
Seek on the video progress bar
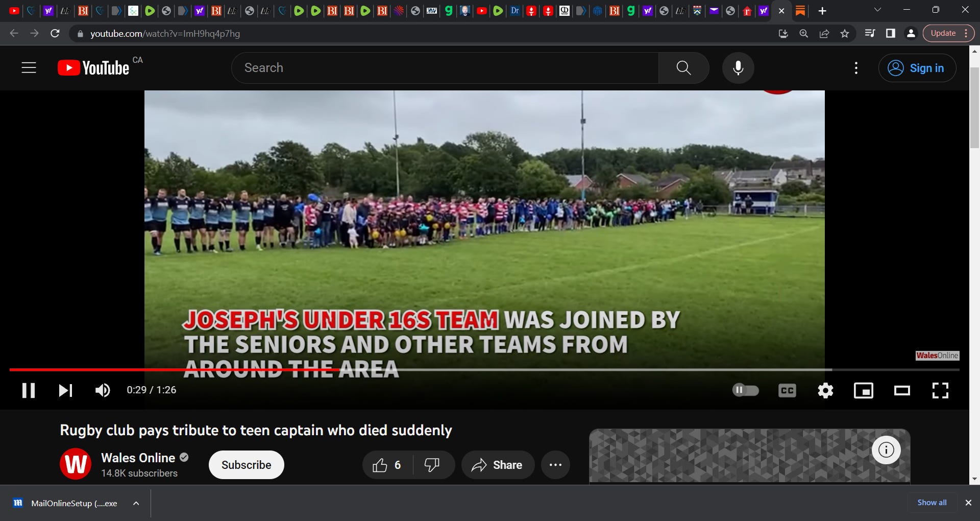coord(484,369)
